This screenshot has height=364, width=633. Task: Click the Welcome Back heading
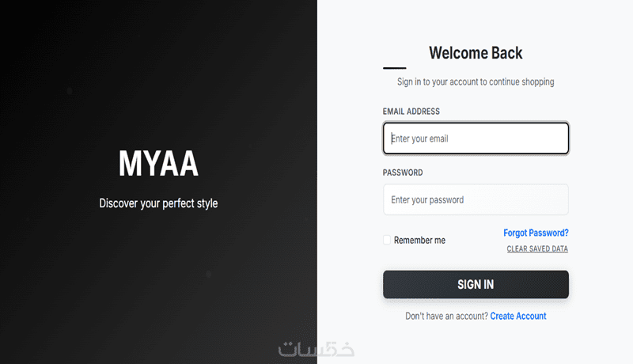point(476,53)
